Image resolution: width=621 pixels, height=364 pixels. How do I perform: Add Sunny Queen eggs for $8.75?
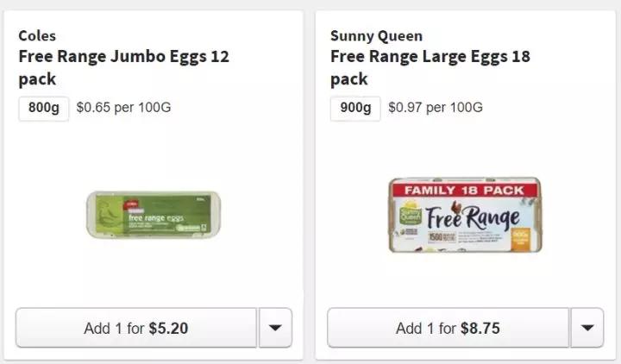pos(448,328)
